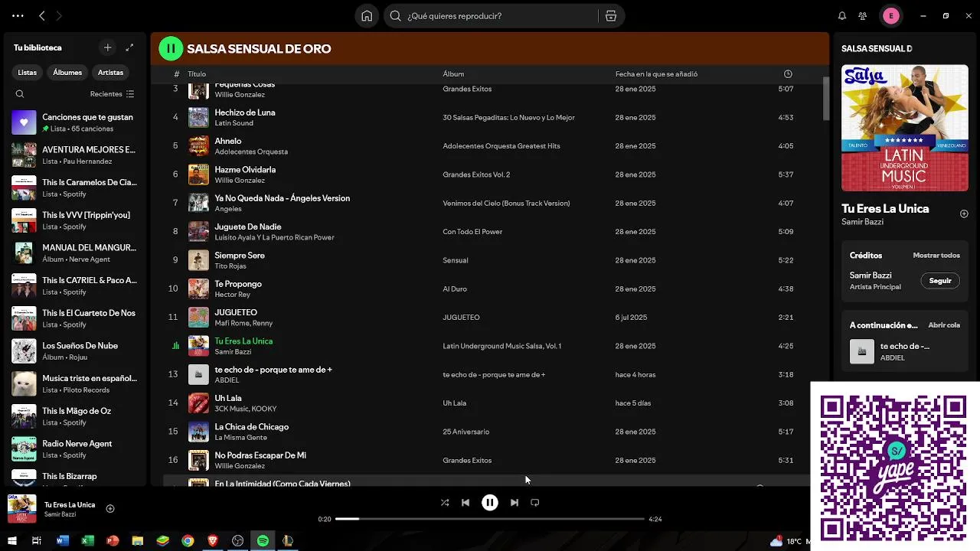The width and height of the screenshot is (980, 551).
Task: Click Mostrar todos credits link
Action: (x=936, y=256)
